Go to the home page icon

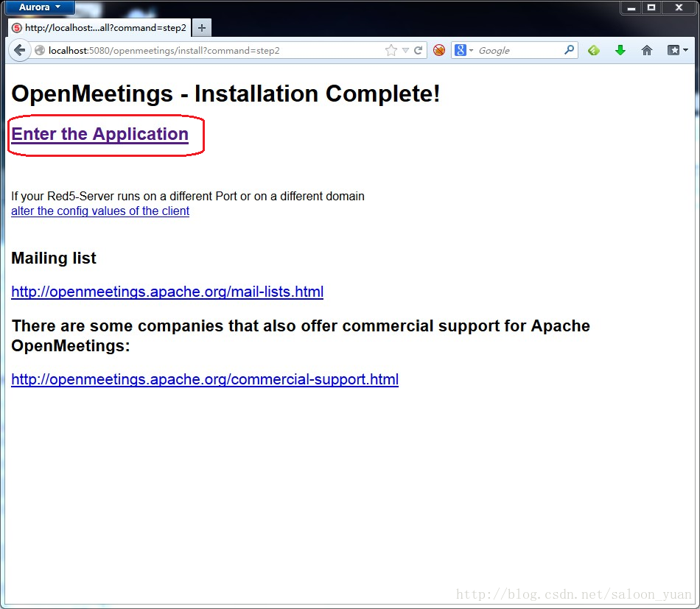(x=647, y=50)
